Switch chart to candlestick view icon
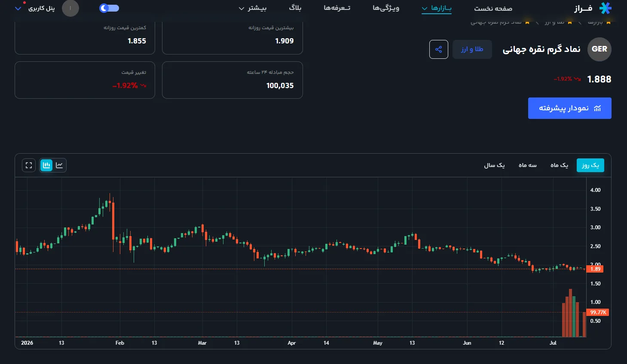Screen dimensions: 627x364 click(46, 165)
